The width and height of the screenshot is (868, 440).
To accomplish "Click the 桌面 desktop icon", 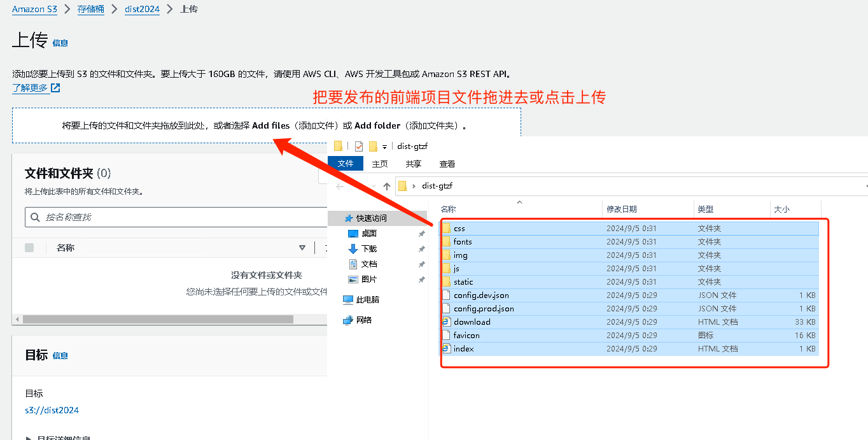I will click(353, 233).
